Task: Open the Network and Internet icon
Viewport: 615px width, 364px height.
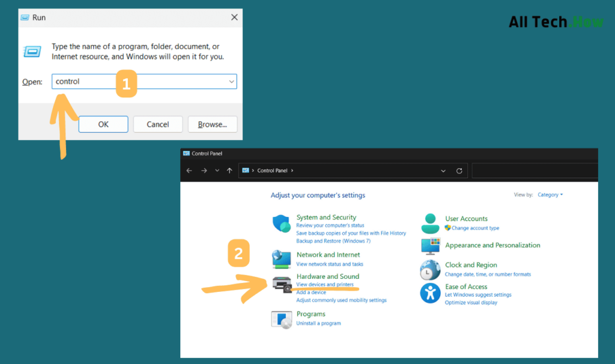Action: pyautogui.click(x=281, y=259)
